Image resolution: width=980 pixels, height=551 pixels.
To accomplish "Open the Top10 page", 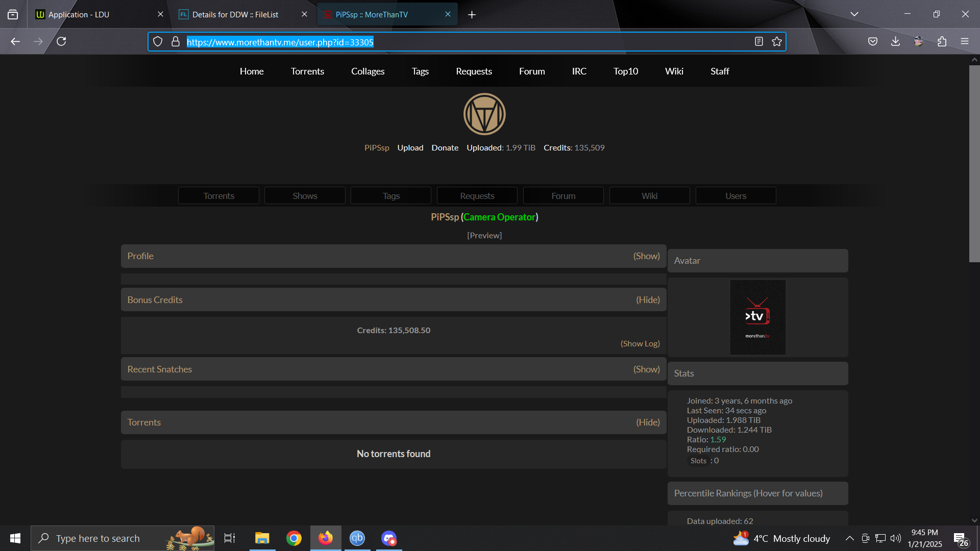I will point(626,71).
